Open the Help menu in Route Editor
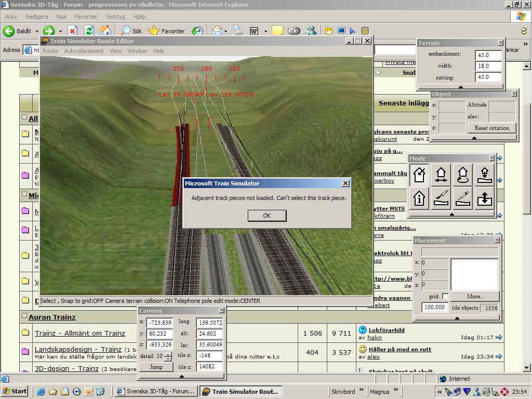Screen dimensions: 532x399 (x=159, y=51)
